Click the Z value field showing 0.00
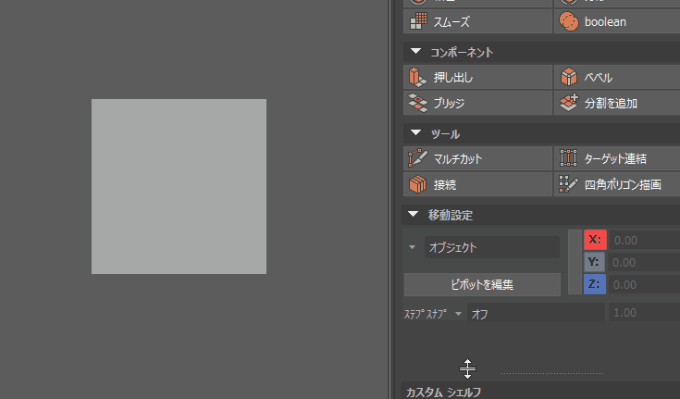The height and width of the screenshot is (399, 680). pos(644,285)
